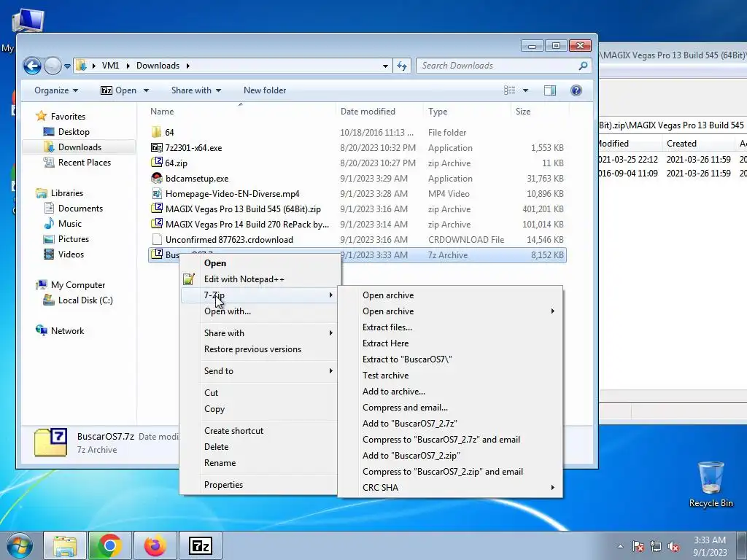747x560 pixels.
Task: Select Homepage-Video-EN-Diverse.mp4 file icon
Action: 156,193
